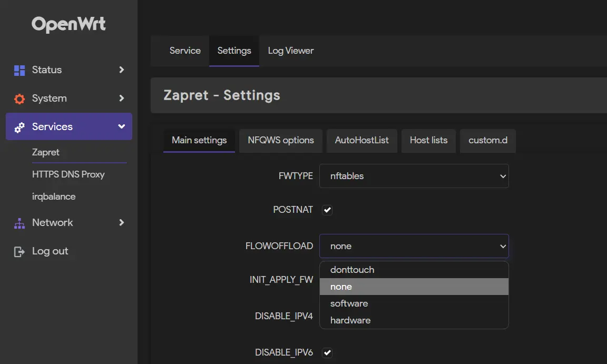607x364 pixels.
Task: Click the Status menu label
Action: pos(47,70)
